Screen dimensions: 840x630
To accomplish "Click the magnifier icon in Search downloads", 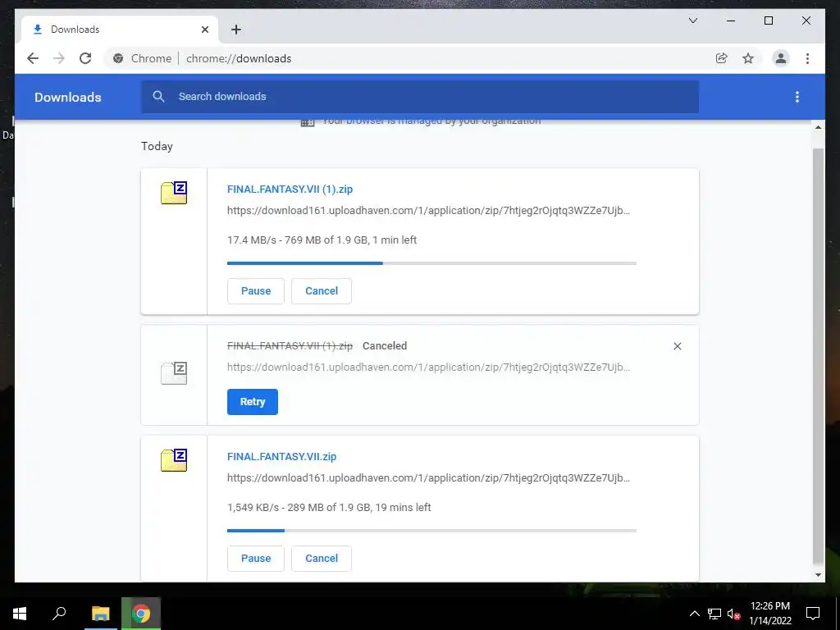I will click(158, 97).
